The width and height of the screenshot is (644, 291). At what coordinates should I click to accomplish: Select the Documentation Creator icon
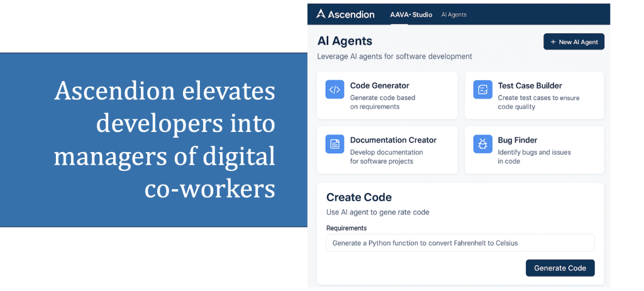335,144
